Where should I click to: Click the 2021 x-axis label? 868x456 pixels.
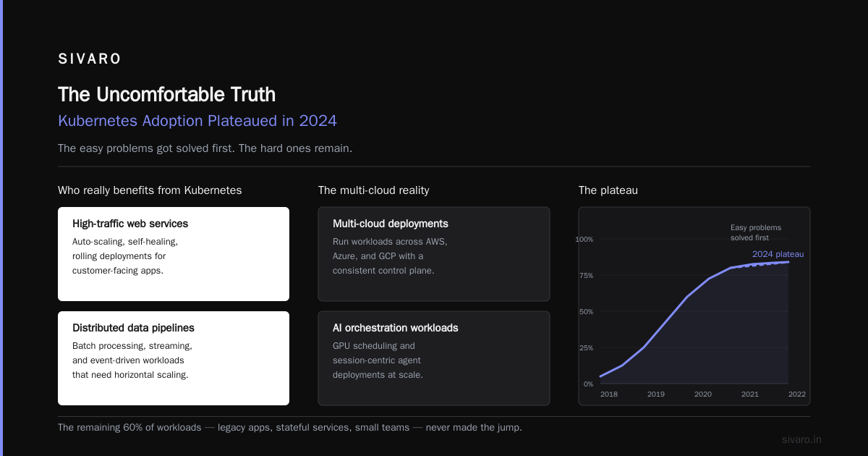click(x=750, y=394)
